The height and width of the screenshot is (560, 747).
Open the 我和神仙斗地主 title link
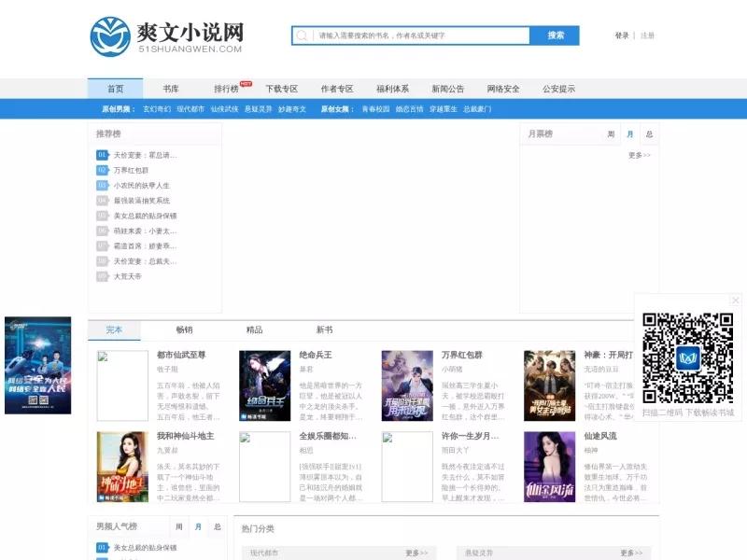click(185, 436)
